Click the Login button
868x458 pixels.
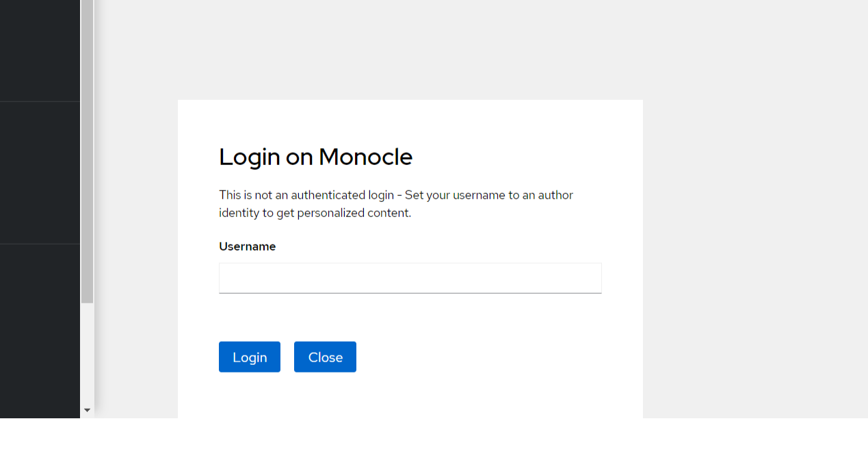pyautogui.click(x=249, y=357)
